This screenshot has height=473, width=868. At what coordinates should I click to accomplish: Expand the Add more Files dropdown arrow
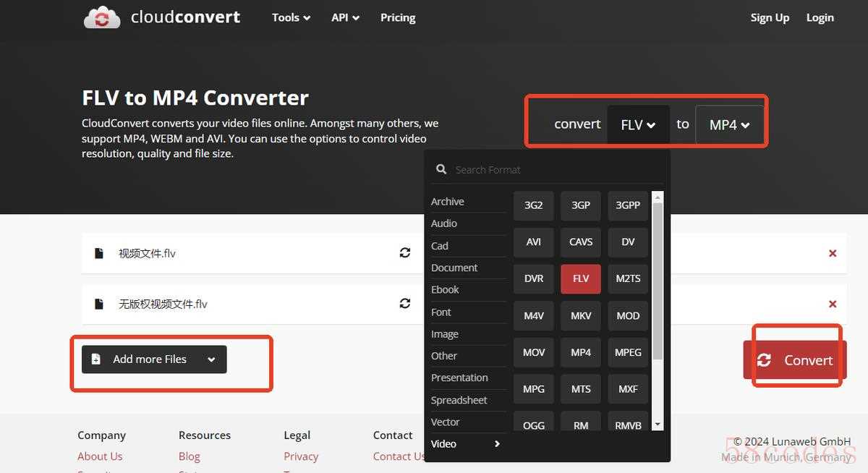[x=211, y=359]
